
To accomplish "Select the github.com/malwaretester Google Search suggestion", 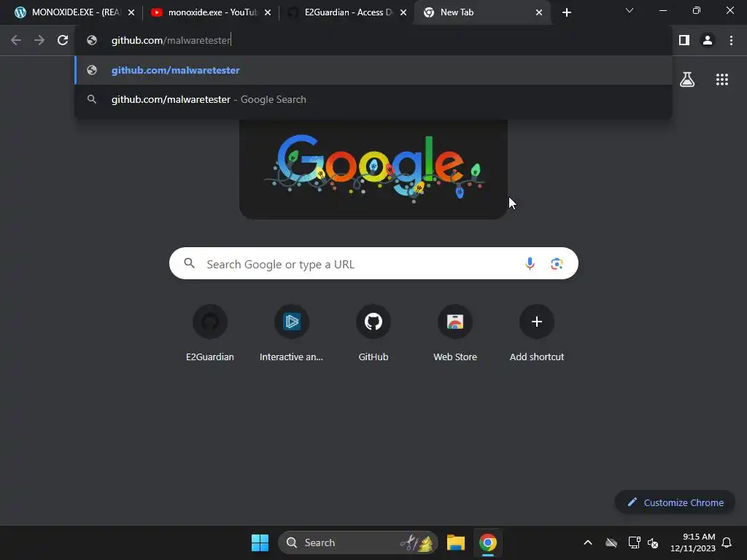I will point(373,99).
